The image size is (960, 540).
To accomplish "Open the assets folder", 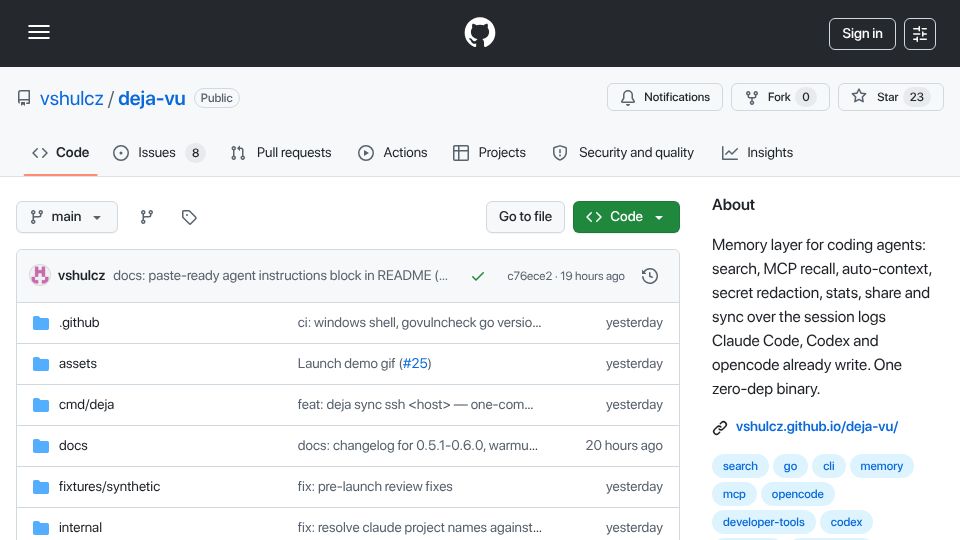I will coord(78,364).
